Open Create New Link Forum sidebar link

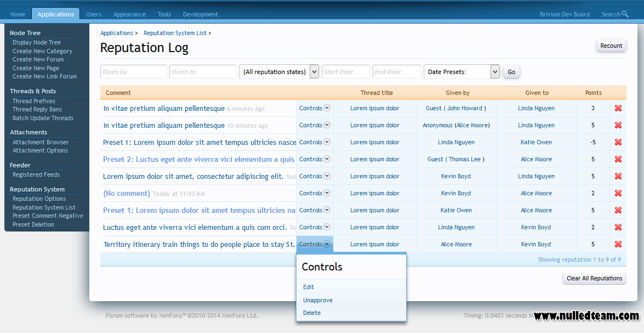[x=45, y=76]
